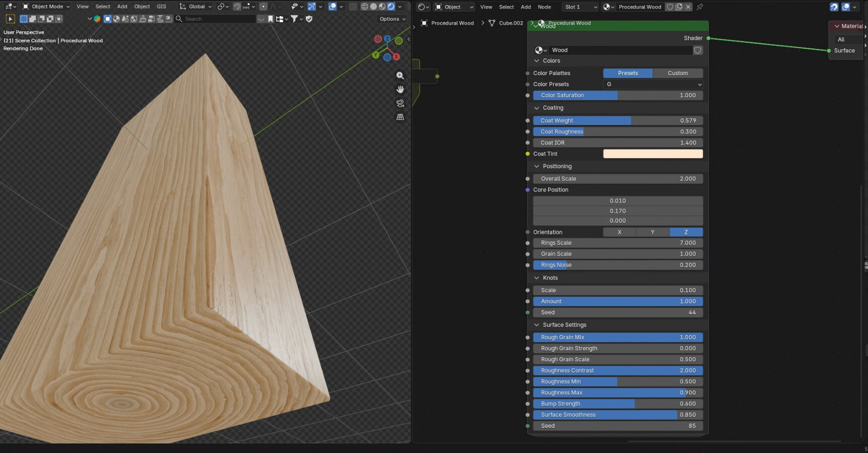This screenshot has height=453, width=868.
Task: Click the green Y axis on the navigation gizmo
Action: [x=376, y=55]
